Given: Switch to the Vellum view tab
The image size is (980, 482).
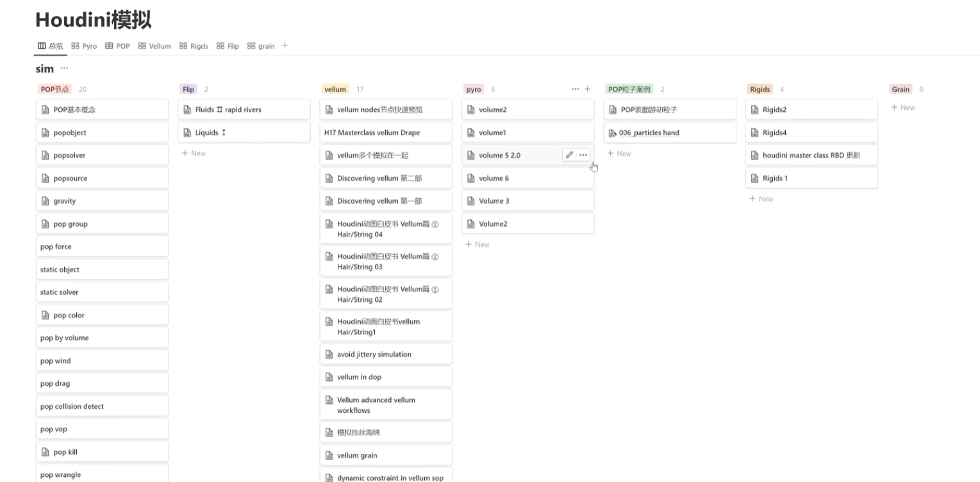Looking at the screenshot, I should pyautogui.click(x=154, y=46).
